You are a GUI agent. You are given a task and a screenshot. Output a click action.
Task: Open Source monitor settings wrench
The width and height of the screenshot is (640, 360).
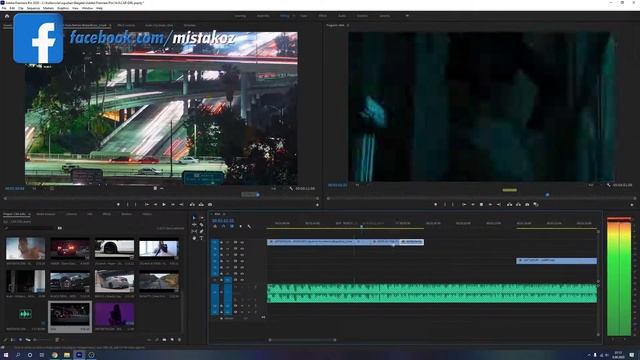pos(291,189)
